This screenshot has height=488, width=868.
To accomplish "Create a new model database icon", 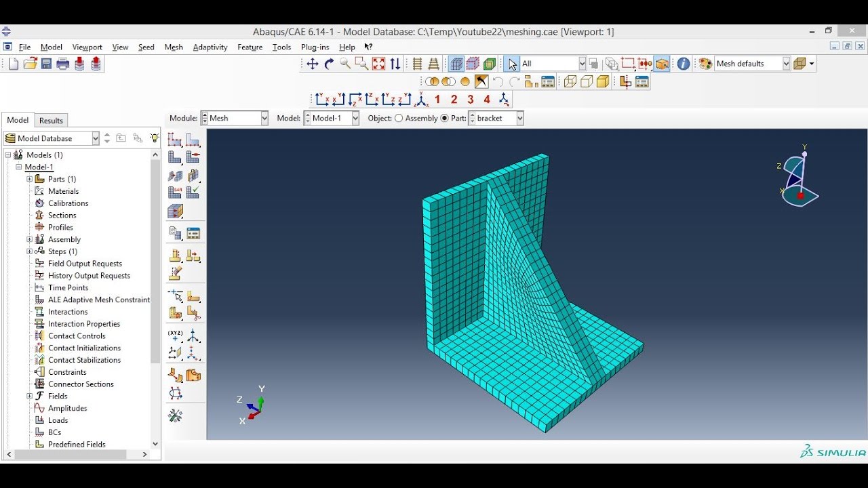I will 14,64.
